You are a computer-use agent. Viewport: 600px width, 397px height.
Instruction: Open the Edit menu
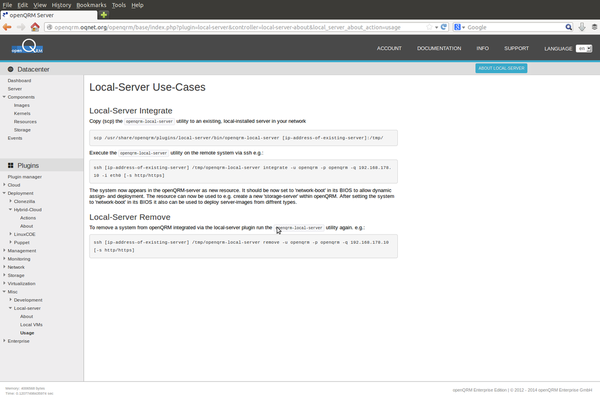pos(23,5)
